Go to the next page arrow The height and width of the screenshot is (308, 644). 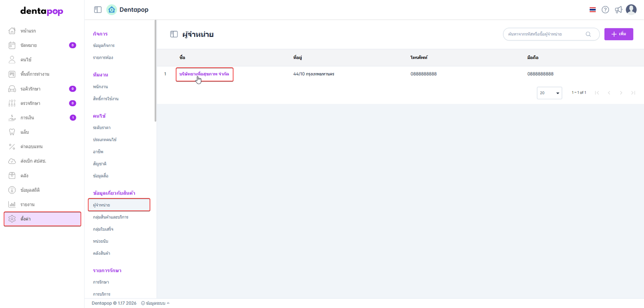[x=621, y=93]
